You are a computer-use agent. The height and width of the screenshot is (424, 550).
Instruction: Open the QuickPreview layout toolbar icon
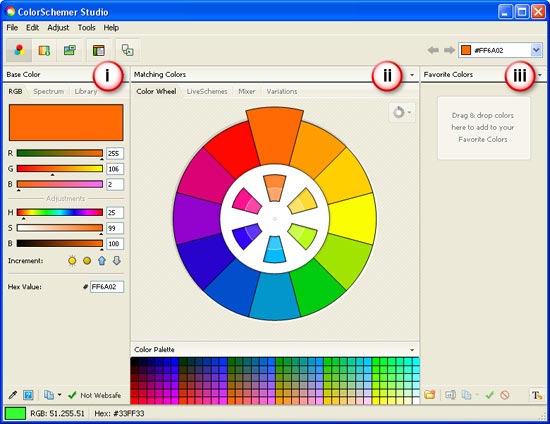99,51
